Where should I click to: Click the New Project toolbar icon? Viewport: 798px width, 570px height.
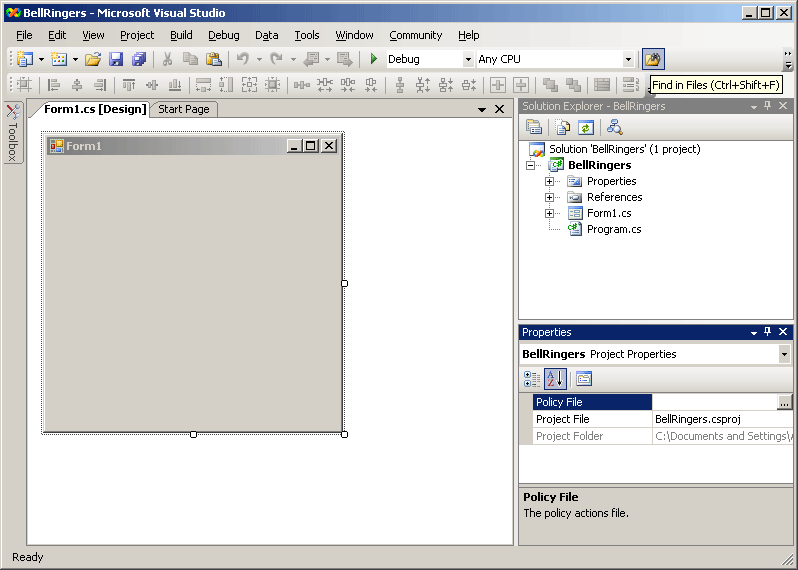point(24,59)
